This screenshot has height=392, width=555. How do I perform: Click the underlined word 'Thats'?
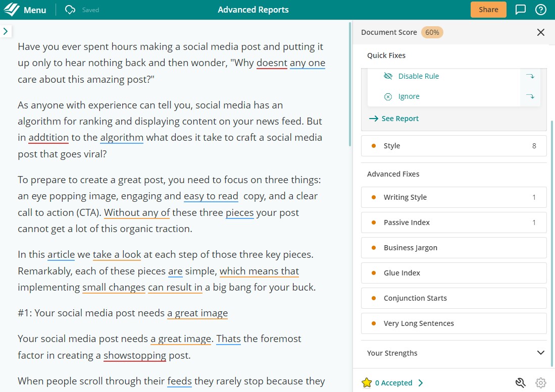coord(228,339)
